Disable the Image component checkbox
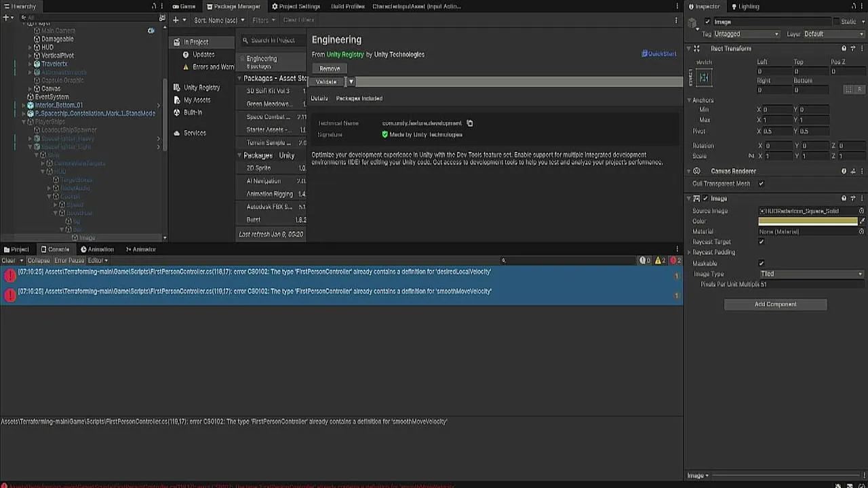 coord(705,199)
